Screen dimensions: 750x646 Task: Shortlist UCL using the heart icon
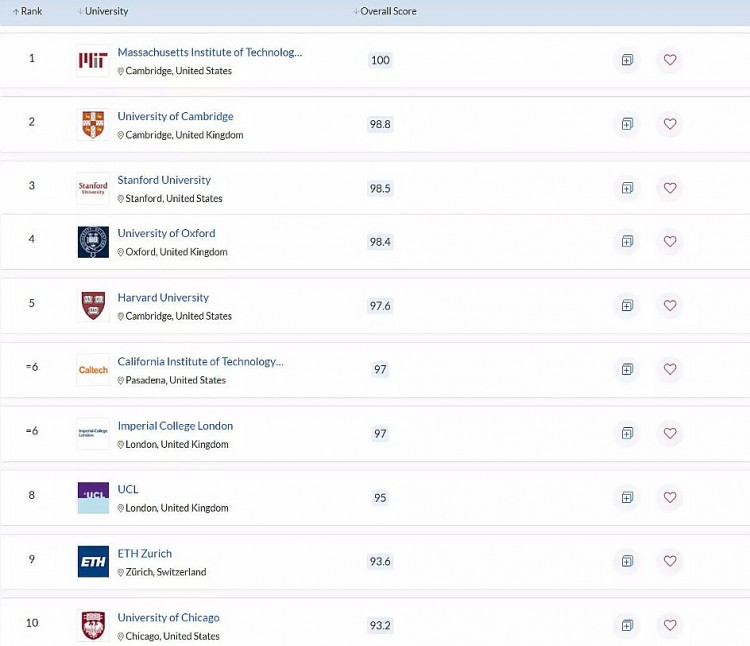tap(670, 497)
